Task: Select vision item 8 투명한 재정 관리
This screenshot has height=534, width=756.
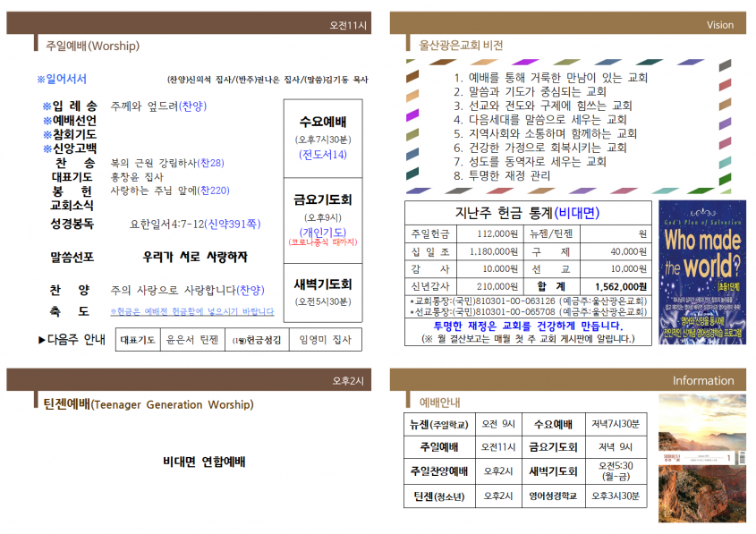Action: [x=502, y=176]
